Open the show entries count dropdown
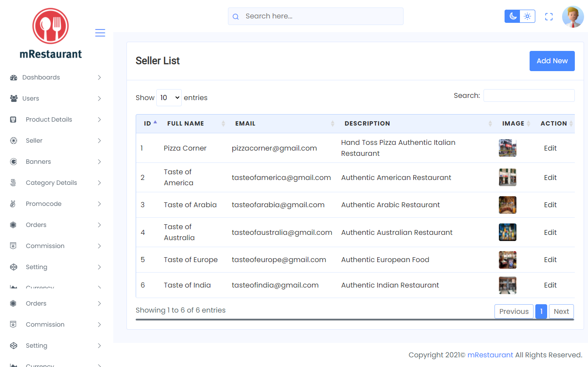 [169, 97]
